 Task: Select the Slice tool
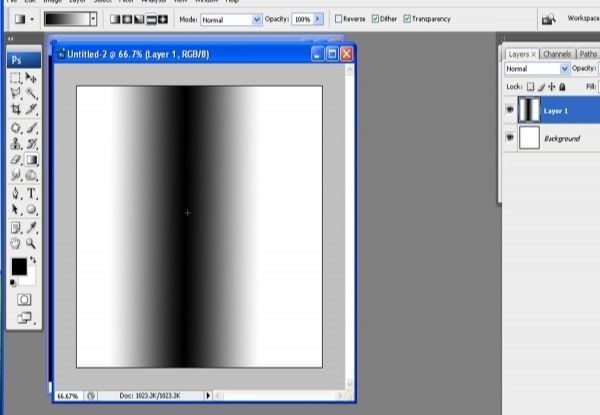click(x=31, y=109)
